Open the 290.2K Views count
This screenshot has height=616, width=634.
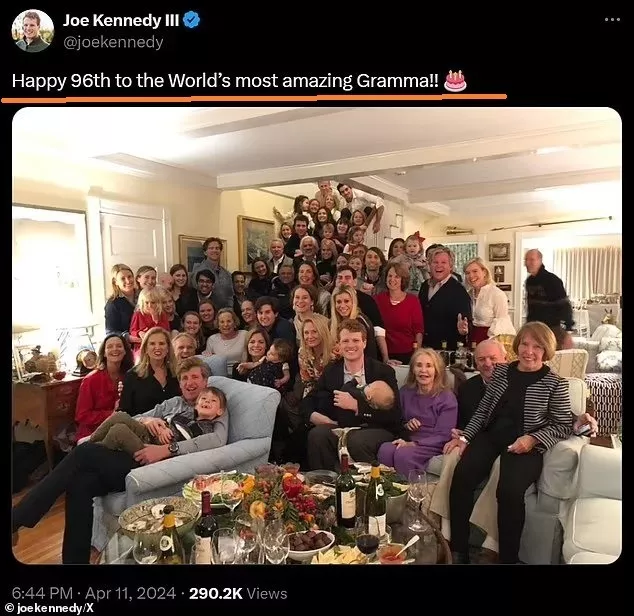tap(238, 593)
